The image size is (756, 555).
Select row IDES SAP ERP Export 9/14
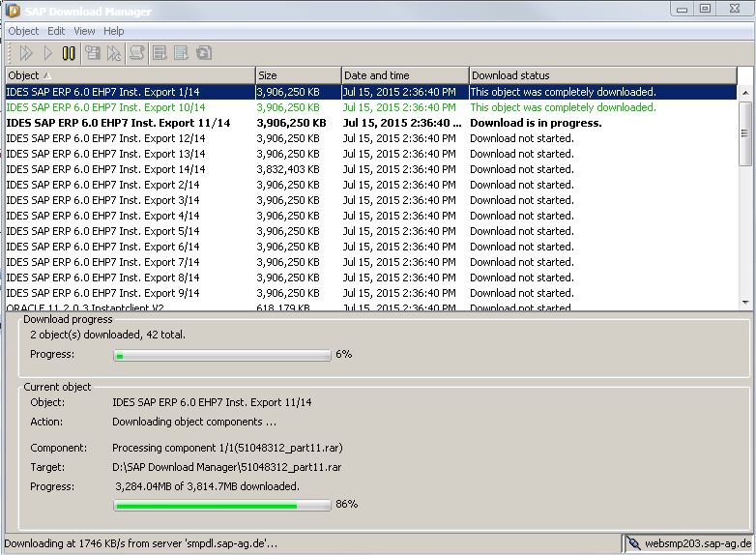(x=371, y=292)
